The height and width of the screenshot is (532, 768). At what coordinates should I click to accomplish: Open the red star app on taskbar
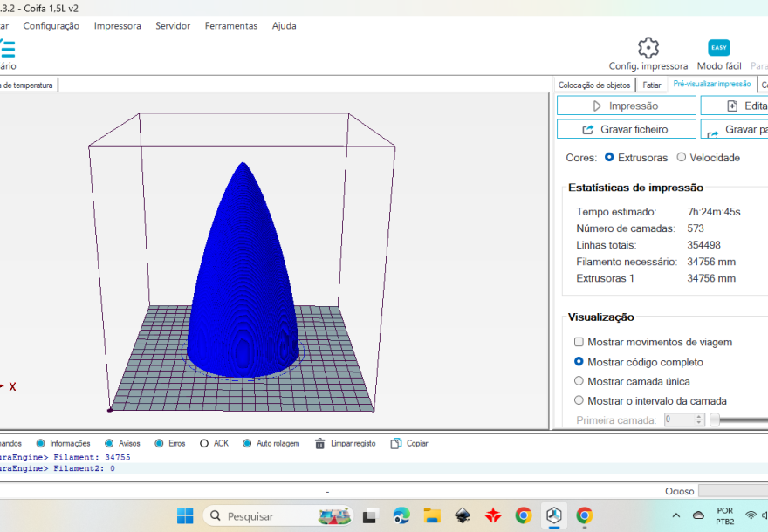[493, 515]
